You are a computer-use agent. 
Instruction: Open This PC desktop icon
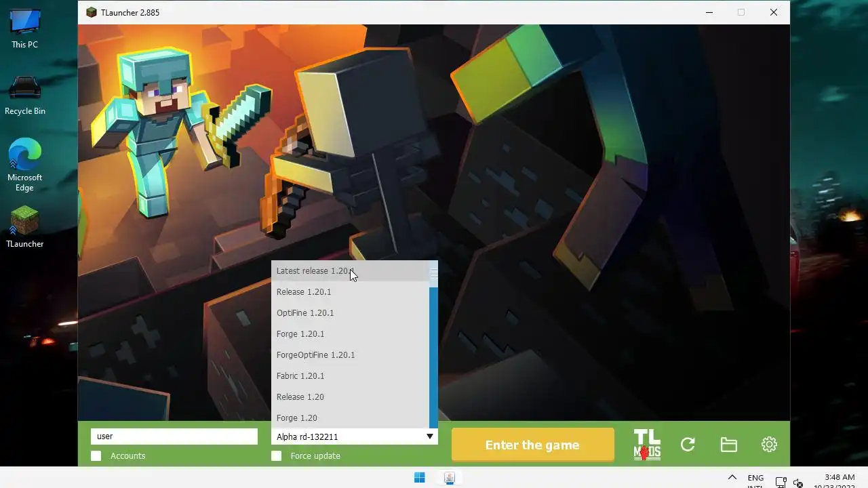25,28
